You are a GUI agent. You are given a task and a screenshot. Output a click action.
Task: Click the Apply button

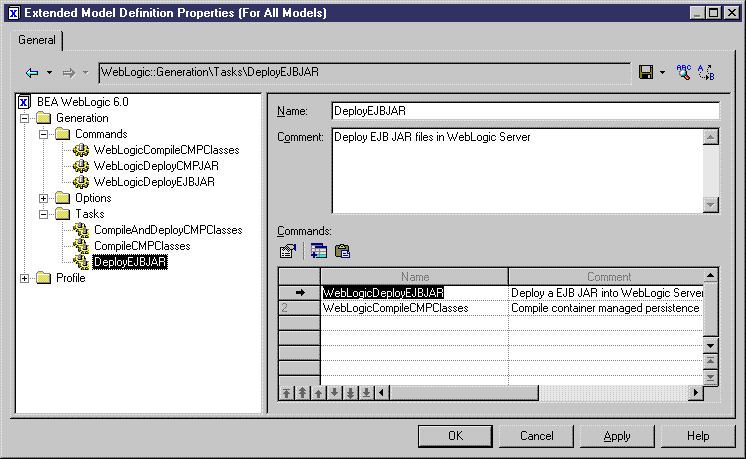[x=617, y=436]
